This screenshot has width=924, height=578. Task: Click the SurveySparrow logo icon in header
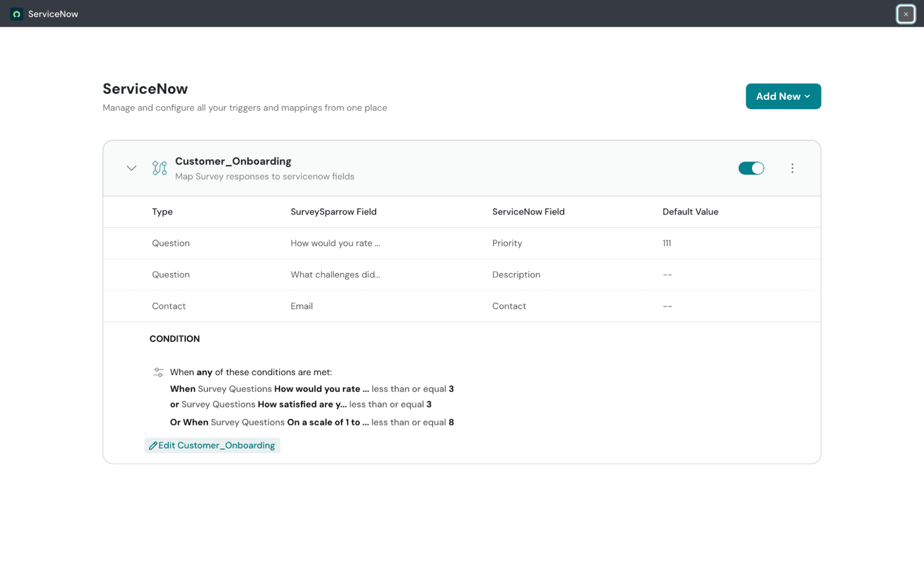[x=17, y=14]
